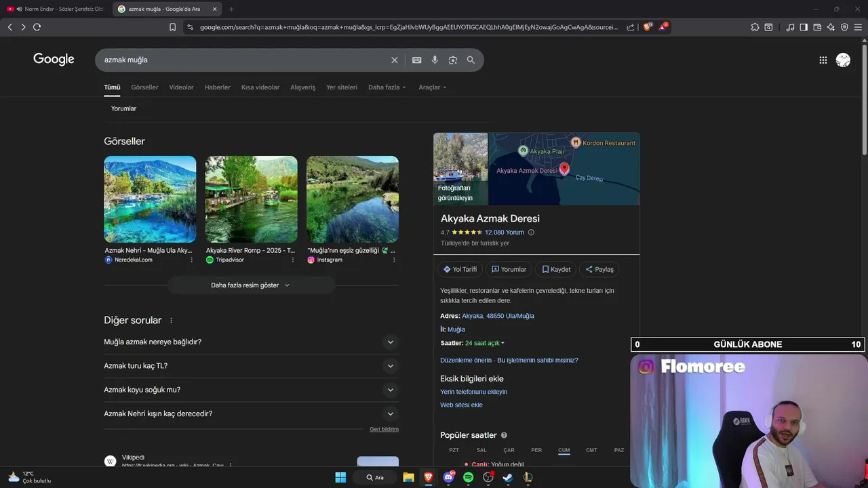Click the magnifier search submit icon

[x=471, y=60]
